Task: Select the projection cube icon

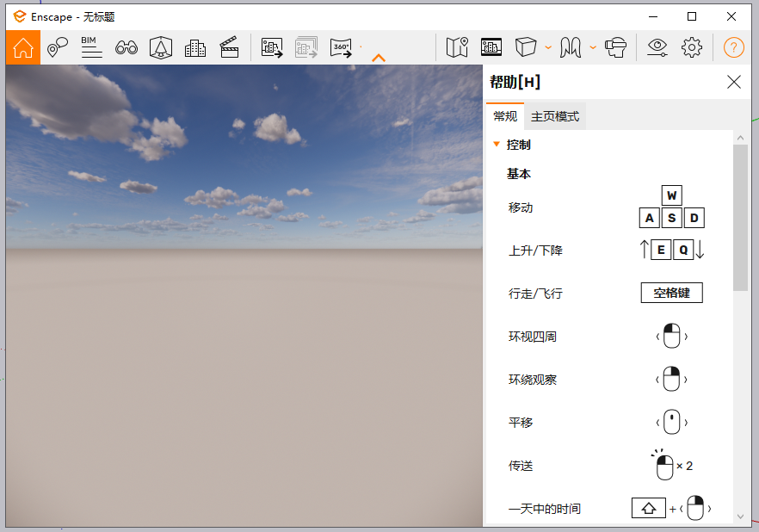Action: pos(526,47)
